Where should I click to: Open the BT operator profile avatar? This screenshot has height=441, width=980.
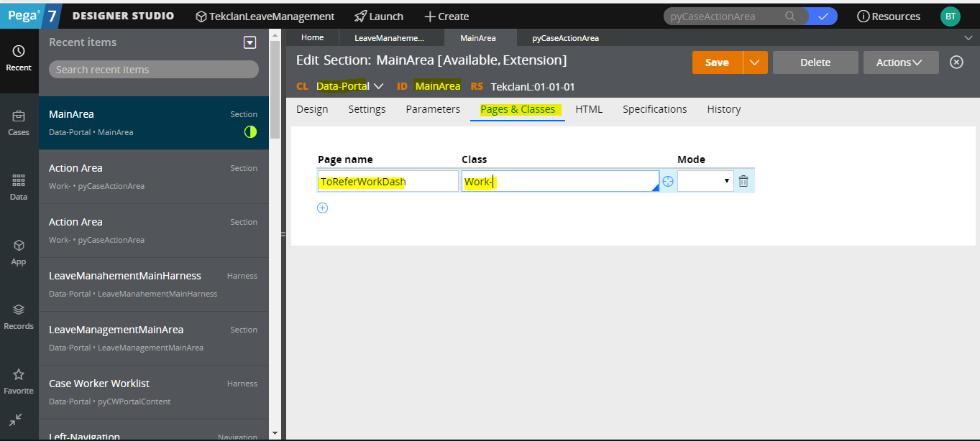[x=950, y=16]
